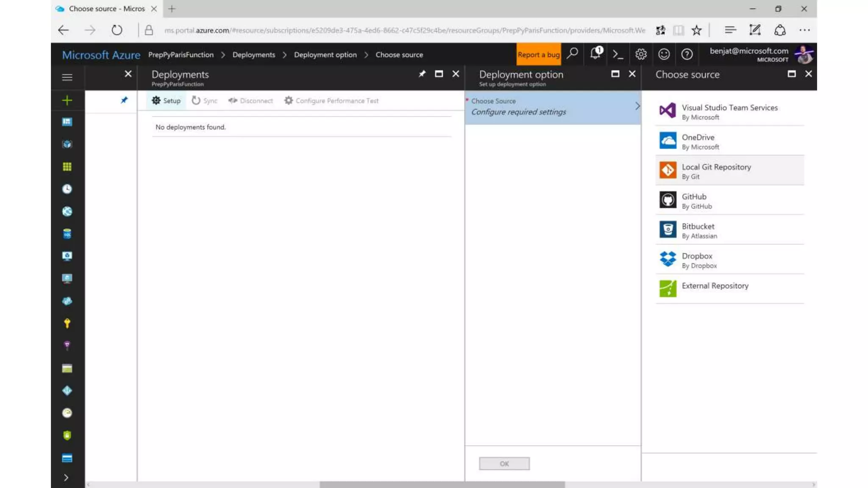Viewport: 868px width, 488px height.
Task: Pin the Deployments blade
Action: (x=422, y=74)
